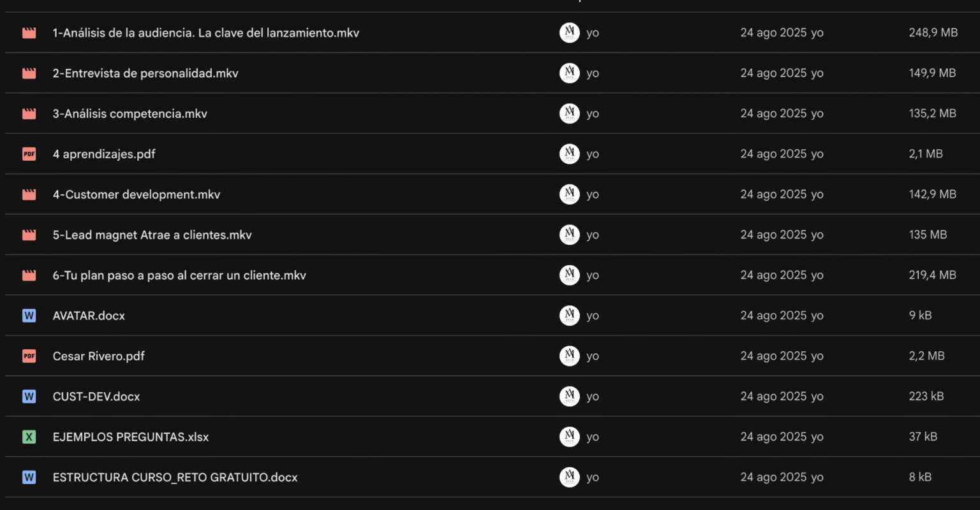This screenshot has height=510, width=980.
Task: Click owner avatar in 3-Análisis competencia row
Action: 569,113
